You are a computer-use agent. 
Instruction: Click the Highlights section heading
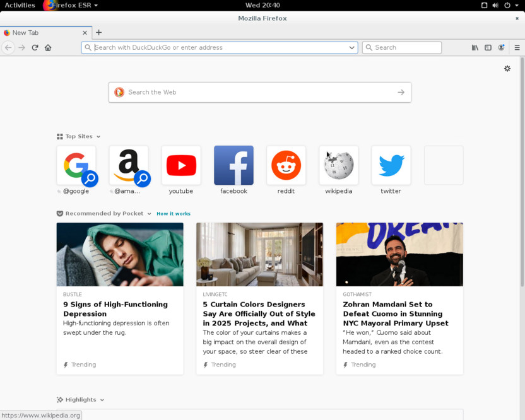click(81, 400)
